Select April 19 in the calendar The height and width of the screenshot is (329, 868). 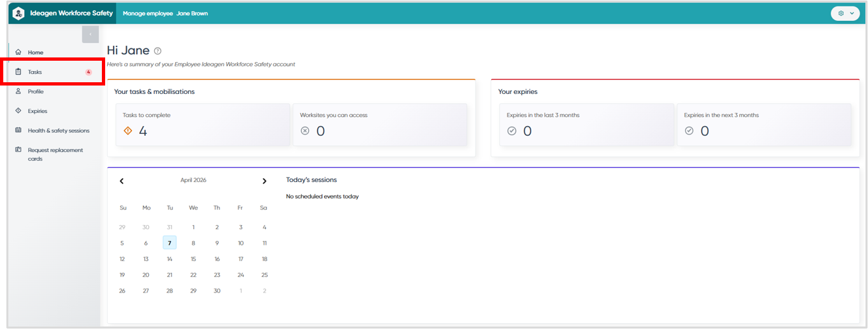[x=122, y=275]
